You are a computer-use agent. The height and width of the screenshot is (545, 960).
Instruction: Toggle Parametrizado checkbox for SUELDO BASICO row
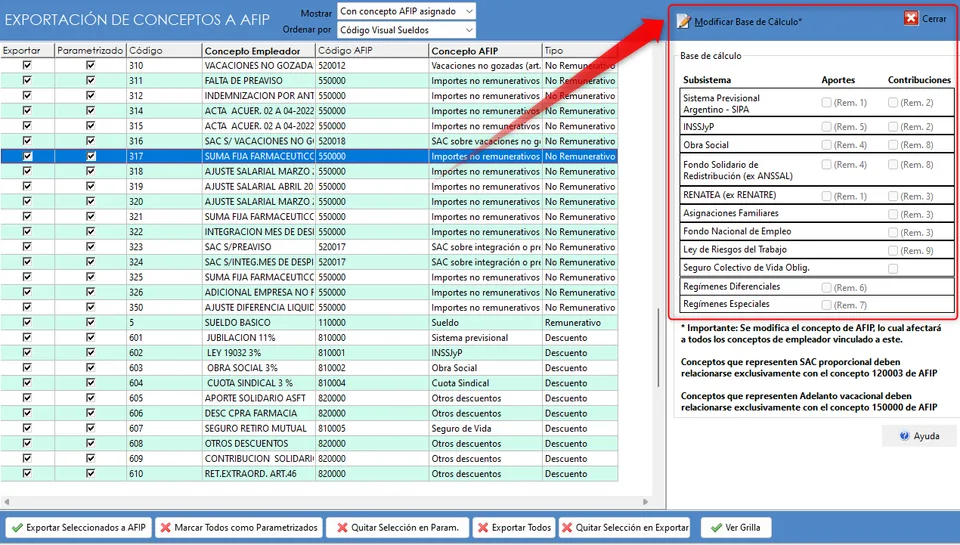91,322
